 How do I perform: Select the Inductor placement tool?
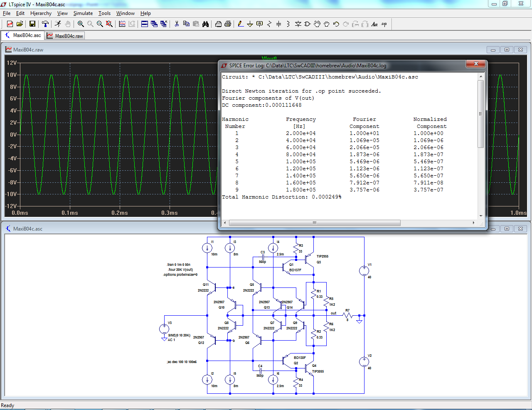point(288,24)
